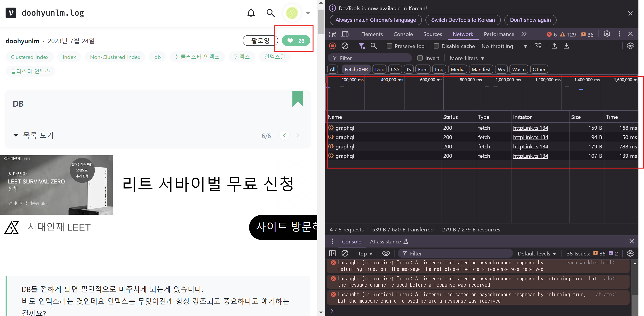Select the CSS filter

[x=395, y=70]
